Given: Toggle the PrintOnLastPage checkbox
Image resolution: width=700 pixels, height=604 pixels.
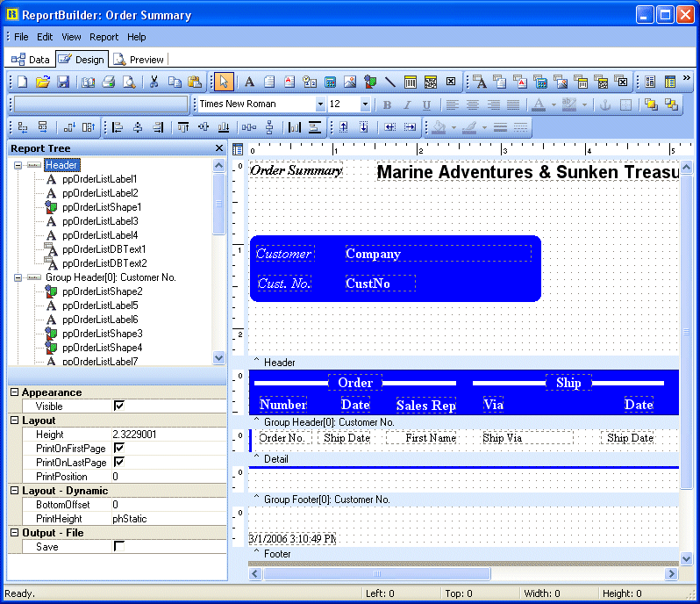Looking at the screenshot, I should point(118,462).
